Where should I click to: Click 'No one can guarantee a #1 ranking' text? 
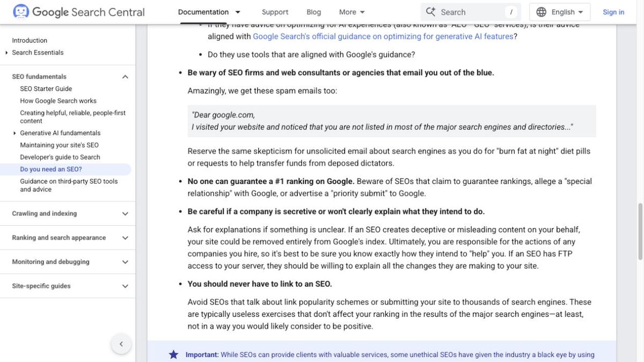pos(271,181)
